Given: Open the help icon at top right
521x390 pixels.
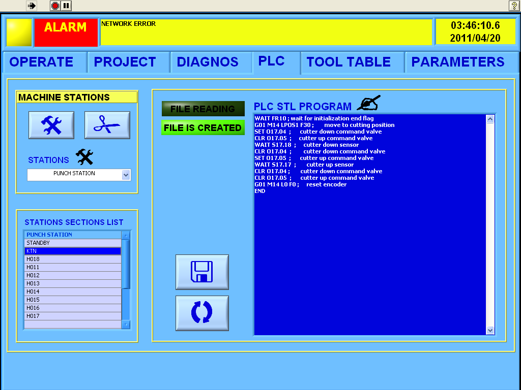Looking at the screenshot, I should [x=514, y=6].
